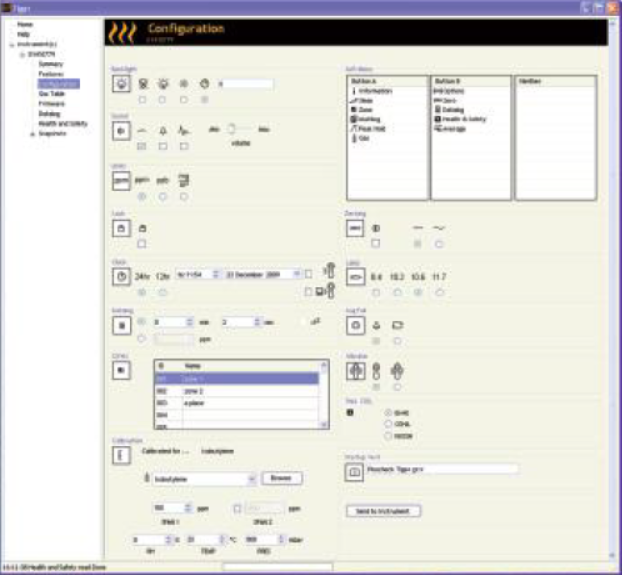Tick the checkbox under the alarm bell icon
This screenshot has width=622, height=575.
coord(163,146)
